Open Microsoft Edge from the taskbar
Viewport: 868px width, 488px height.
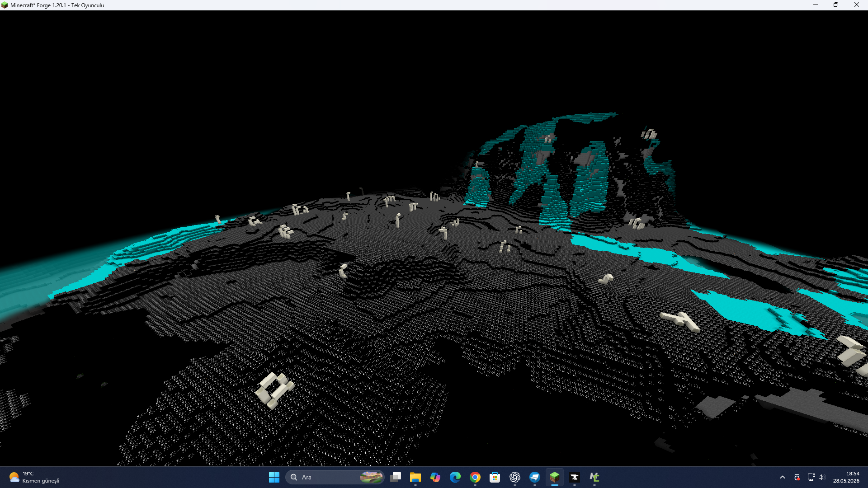(455, 477)
